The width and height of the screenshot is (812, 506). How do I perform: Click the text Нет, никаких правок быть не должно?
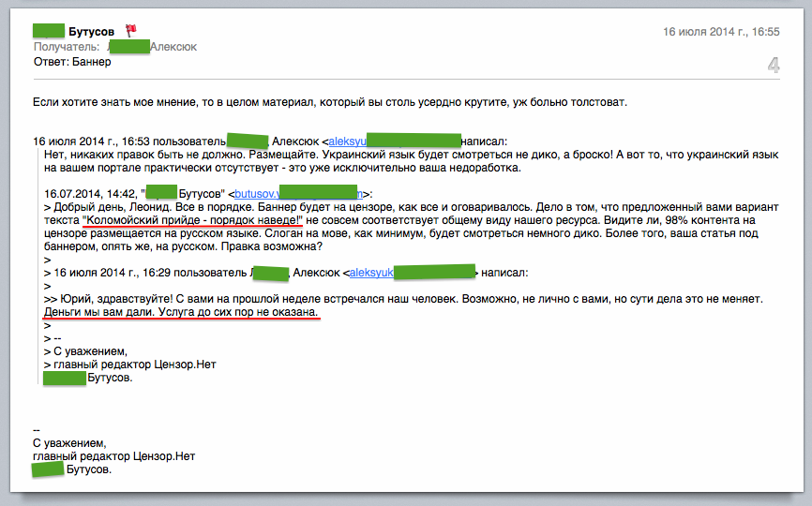[141, 154]
